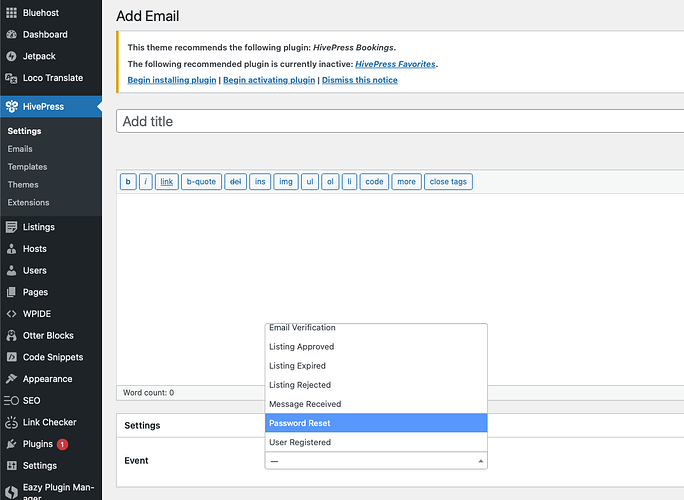Click the Plugins plug icon
Viewport: 684px width, 500px height.
pos(11,444)
